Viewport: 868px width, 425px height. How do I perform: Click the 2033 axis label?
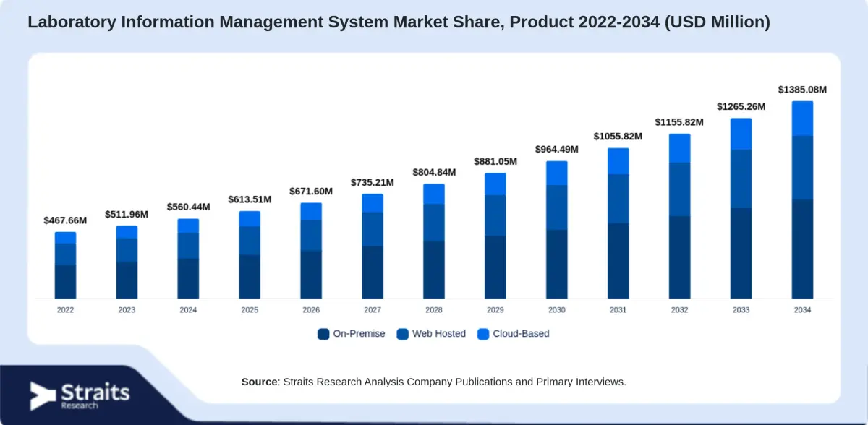(741, 309)
